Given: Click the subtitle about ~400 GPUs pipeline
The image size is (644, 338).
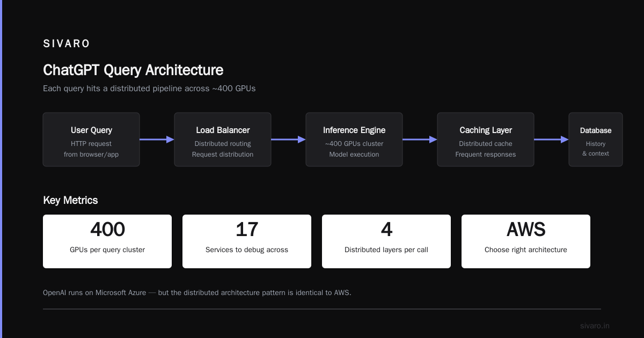Looking at the screenshot, I should coord(149,89).
